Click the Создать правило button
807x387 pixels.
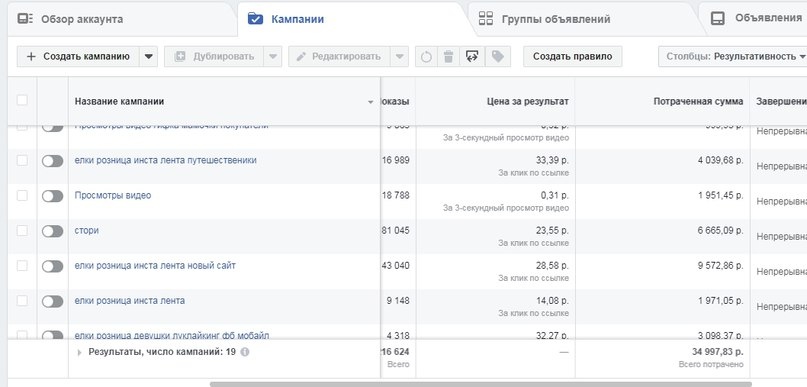[x=573, y=57]
